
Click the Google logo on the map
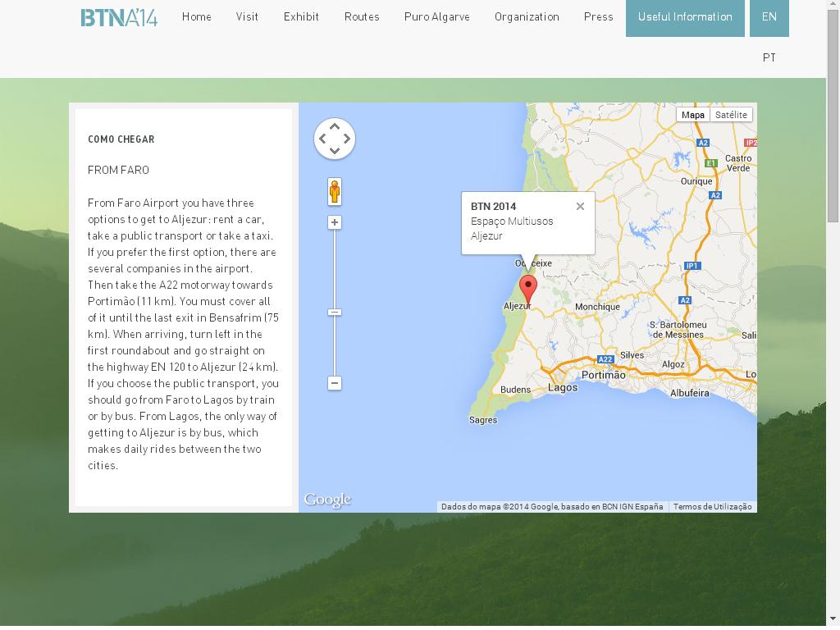tap(327, 500)
